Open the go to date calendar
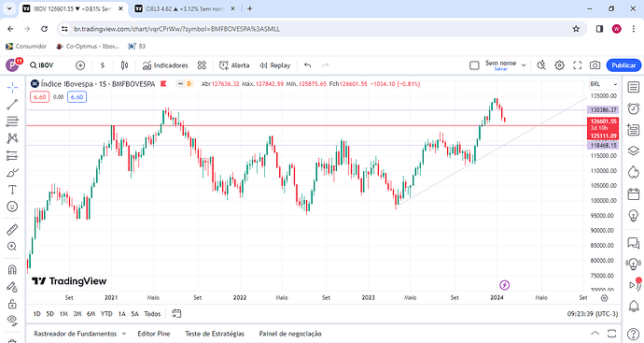The width and height of the screenshot is (644, 343). tap(176, 314)
